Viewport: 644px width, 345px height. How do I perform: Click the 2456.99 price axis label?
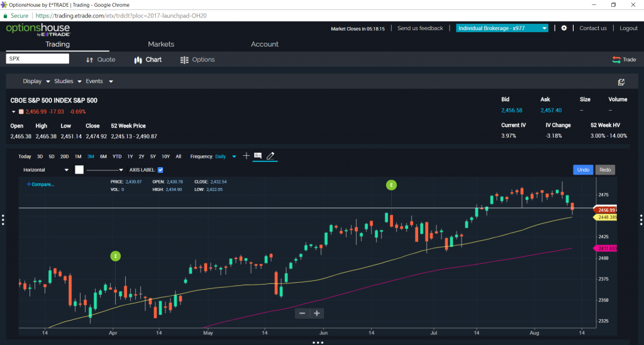coord(606,210)
